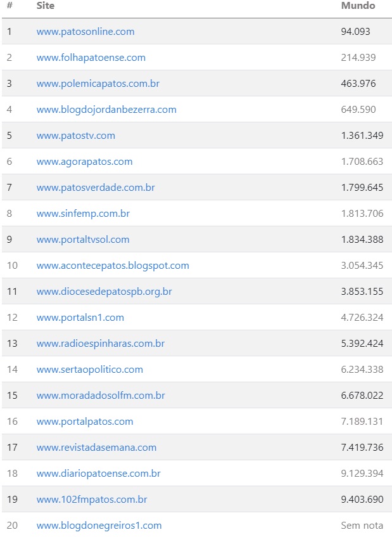The width and height of the screenshot is (392, 537).
Task: Click www.agorapatos.com link
Action: point(84,161)
